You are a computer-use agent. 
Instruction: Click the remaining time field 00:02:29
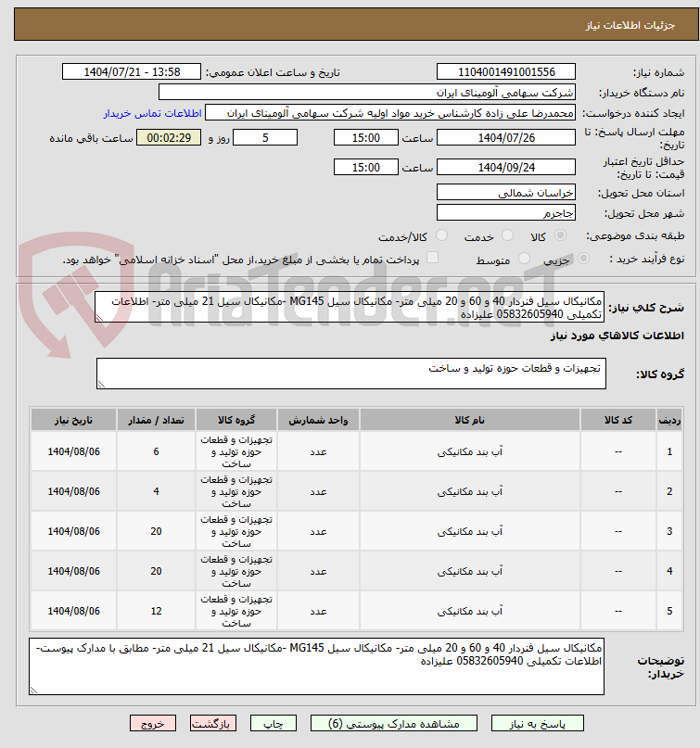[169, 138]
